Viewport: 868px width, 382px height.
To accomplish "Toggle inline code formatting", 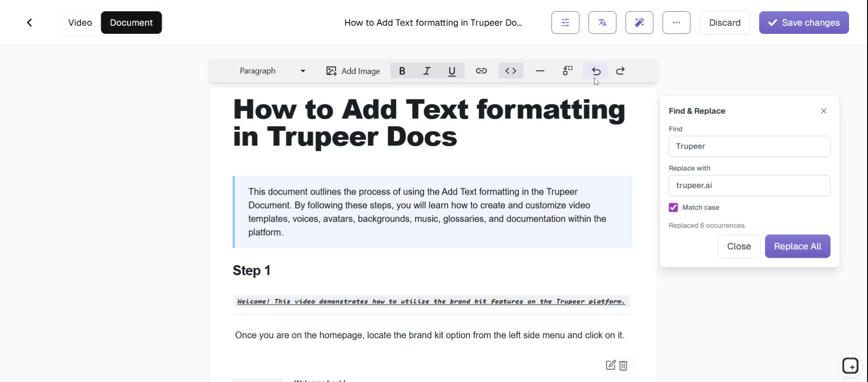I will [x=510, y=71].
